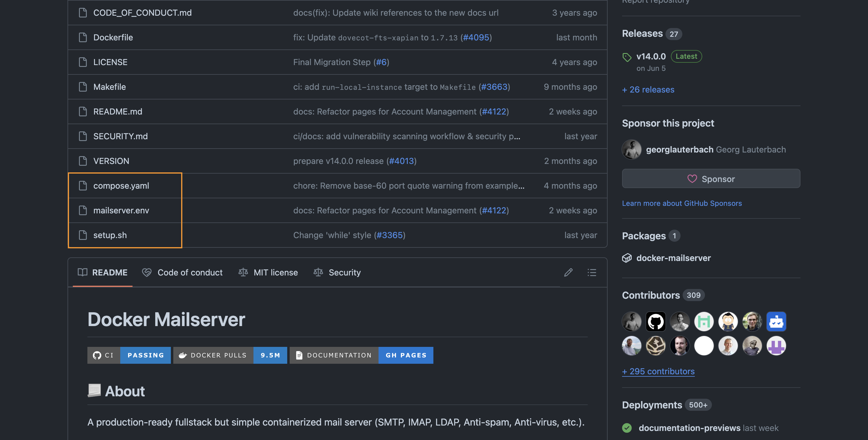Open the Security tab
The image size is (868, 440).
coord(344,272)
